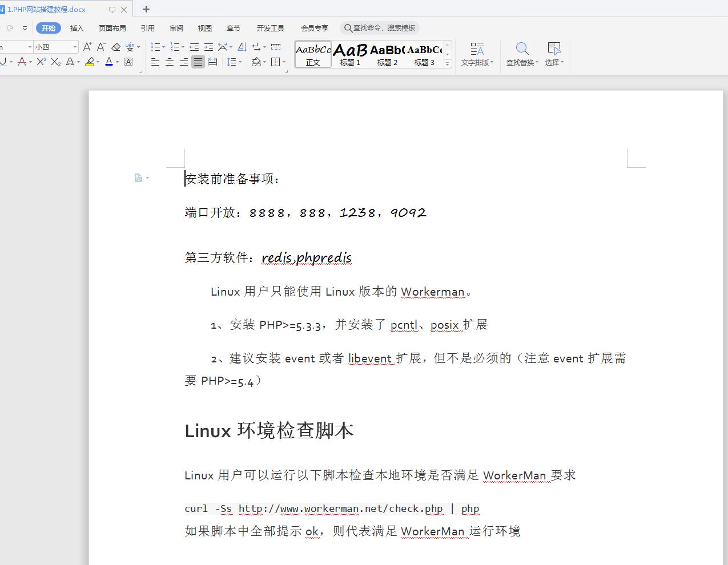Image resolution: width=728 pixels, height=565 pixels.
Task: Apply superscript formatting
Action: 41,62
